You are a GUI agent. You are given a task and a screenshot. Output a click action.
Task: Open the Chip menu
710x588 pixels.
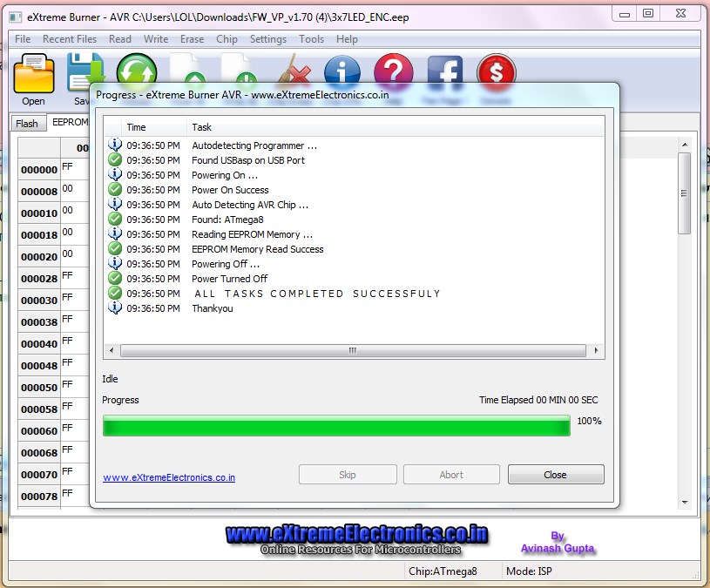(x=227, y=39)
